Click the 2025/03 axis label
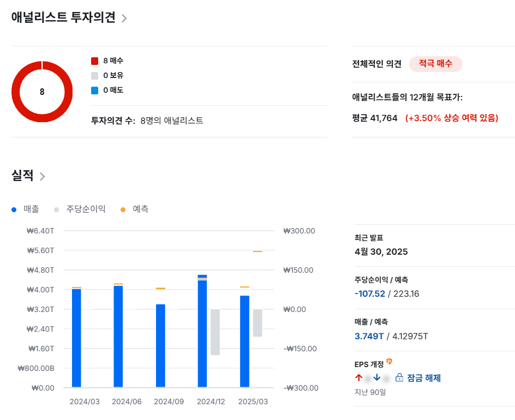515x420 pixels. click(253, 401)
